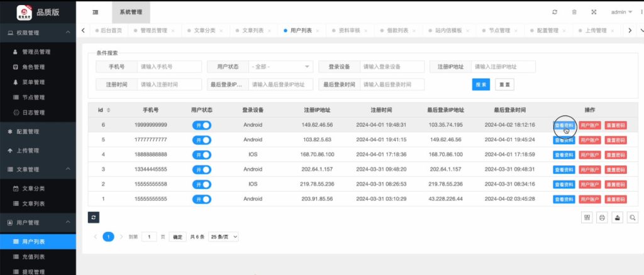The width and height of the screenshot is (644, 275).
Task: Click the export icon below table
Action: 618,218
